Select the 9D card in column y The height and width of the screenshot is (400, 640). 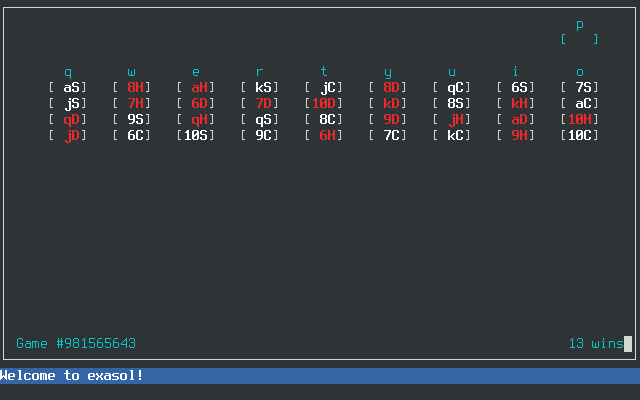tap(388, 119)
